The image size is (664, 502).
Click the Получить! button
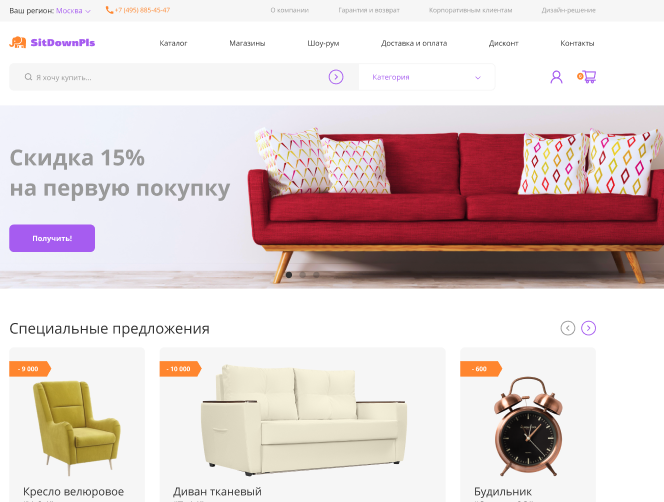click(x=52, y=238)
